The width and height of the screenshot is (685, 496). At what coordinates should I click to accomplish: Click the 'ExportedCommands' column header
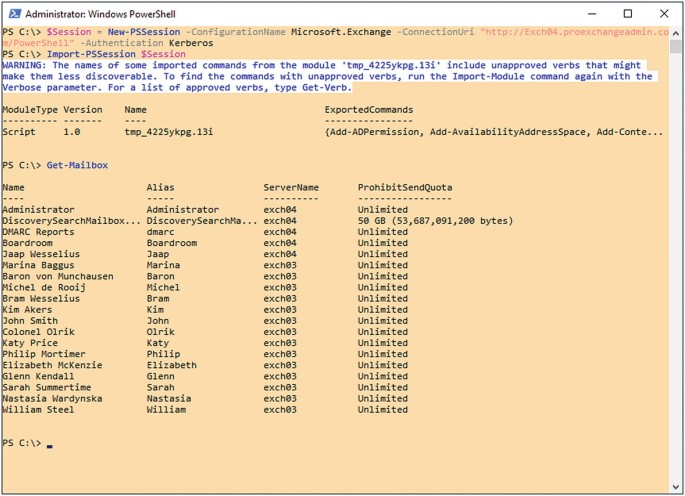[x=369, y=110]
